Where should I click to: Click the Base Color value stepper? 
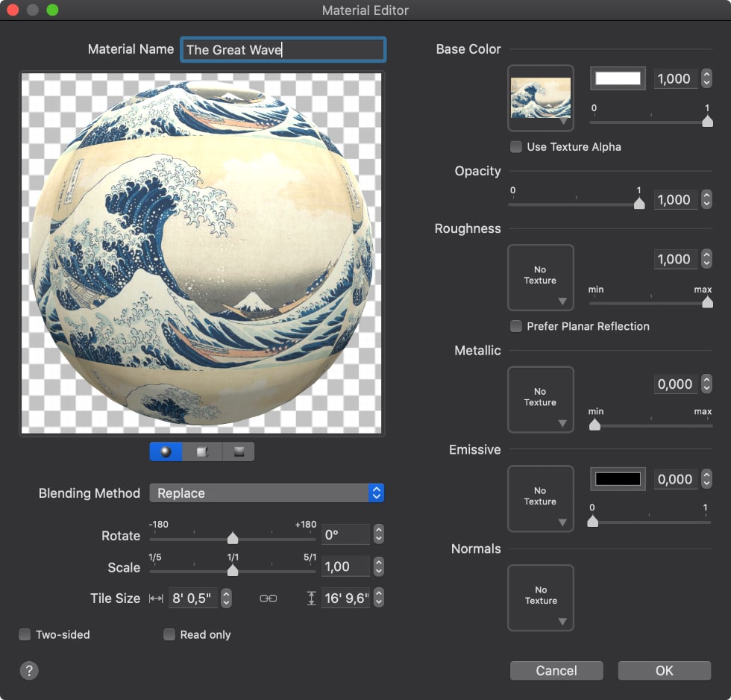click(706, 78)
